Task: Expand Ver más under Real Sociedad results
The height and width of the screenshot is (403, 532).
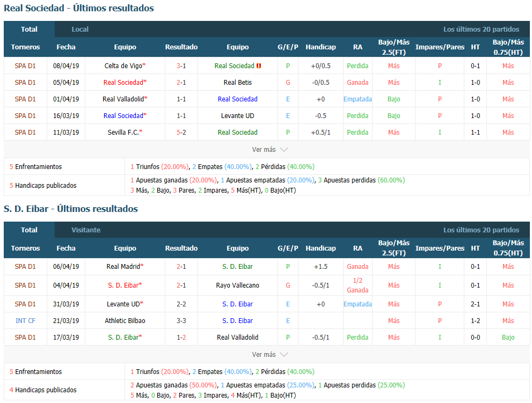Action: click(x=269, y=150)
